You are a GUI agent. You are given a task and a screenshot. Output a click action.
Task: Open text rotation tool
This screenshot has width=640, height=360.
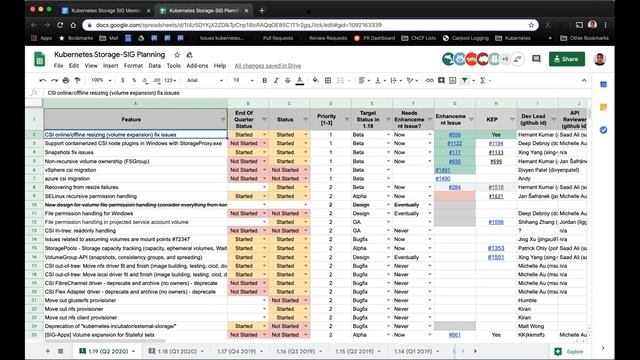tap(410, 80)
